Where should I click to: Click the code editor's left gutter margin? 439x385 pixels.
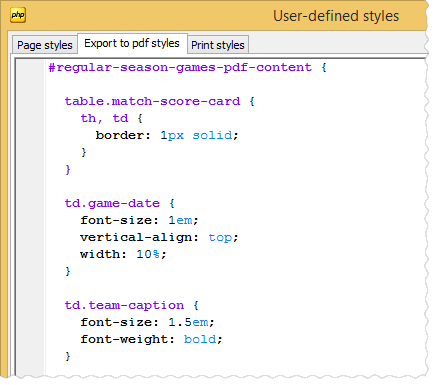coord(30,218)
